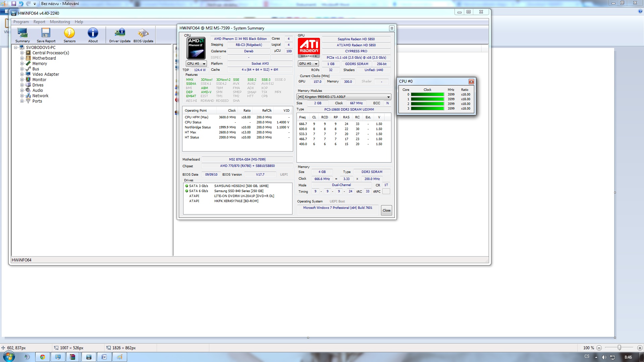This screenshot has width=644, height=362.
Task: Expand the Memory tree node
Action: point(22,64)
